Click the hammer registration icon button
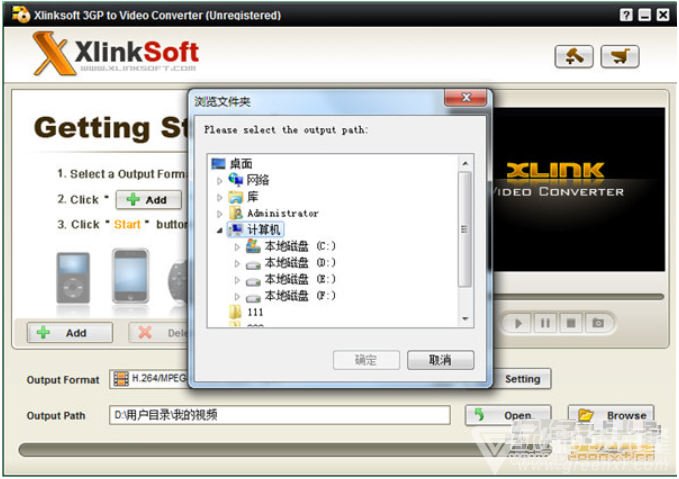The image size is (679, 479). [x=574, y=56]
